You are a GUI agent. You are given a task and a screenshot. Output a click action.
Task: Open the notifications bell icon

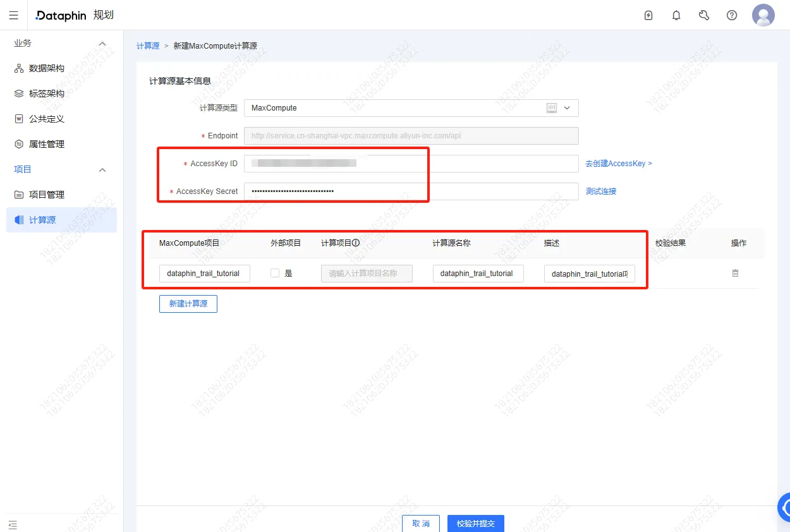[x=676, y=15]
